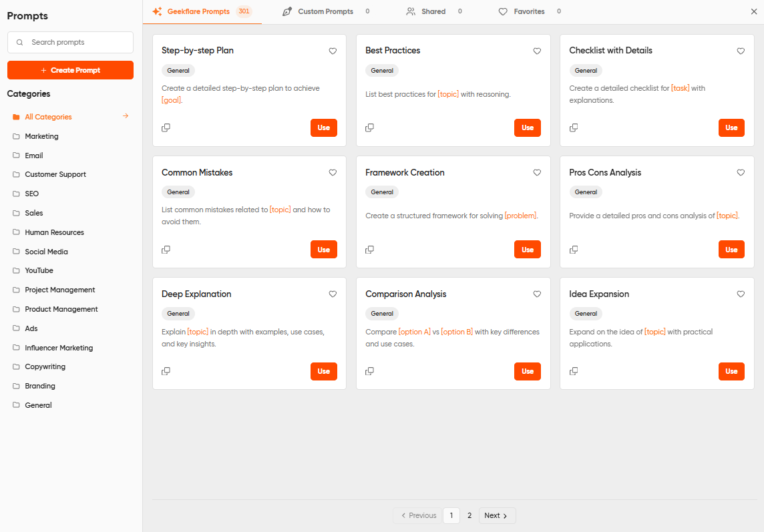Screen dimensions: 764x532
Task: Click the pen icon beside Custom Prompts
Action: click(x=286, y=11)
